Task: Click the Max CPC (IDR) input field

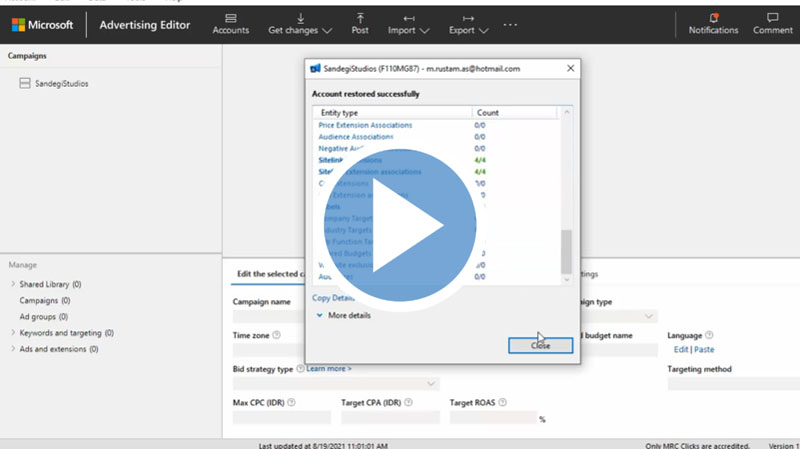Action: 282,418
